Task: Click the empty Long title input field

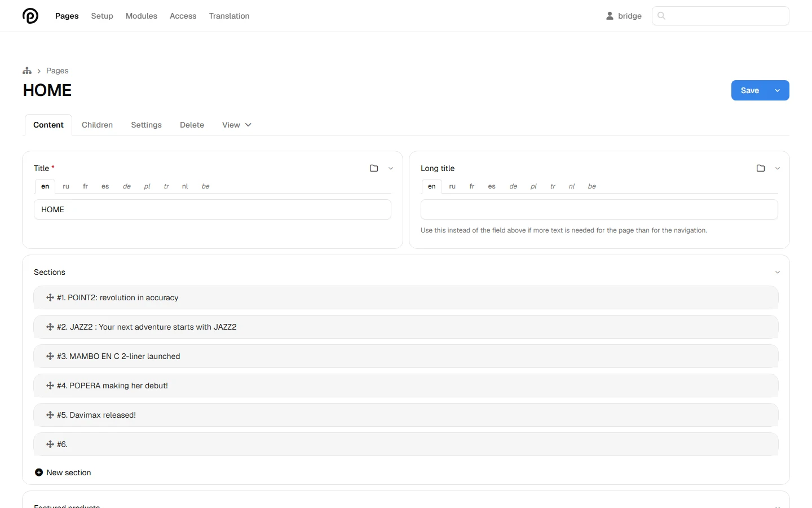Action: pos(599,209)
